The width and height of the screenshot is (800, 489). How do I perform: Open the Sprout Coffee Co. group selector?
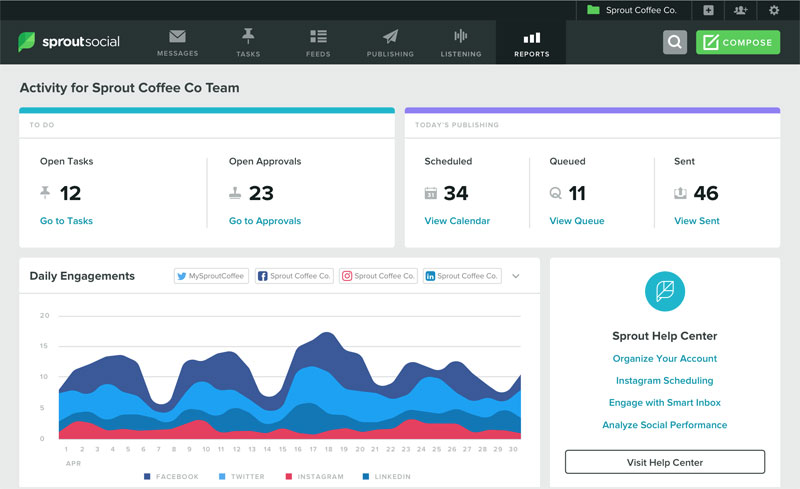point(633,10)
